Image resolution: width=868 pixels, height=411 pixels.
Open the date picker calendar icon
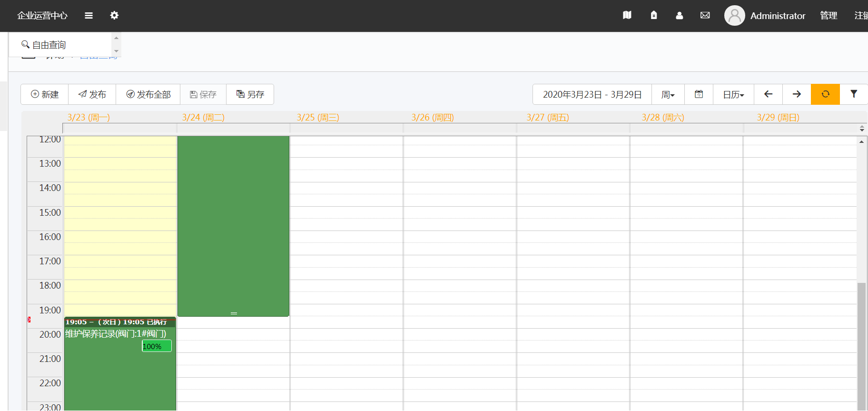click(699, 94)
